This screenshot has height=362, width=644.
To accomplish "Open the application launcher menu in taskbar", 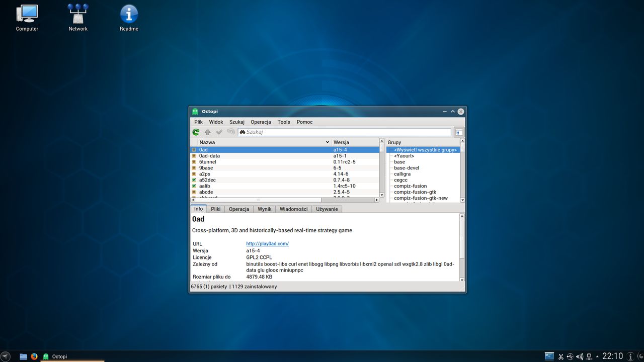I will [5, 356].
